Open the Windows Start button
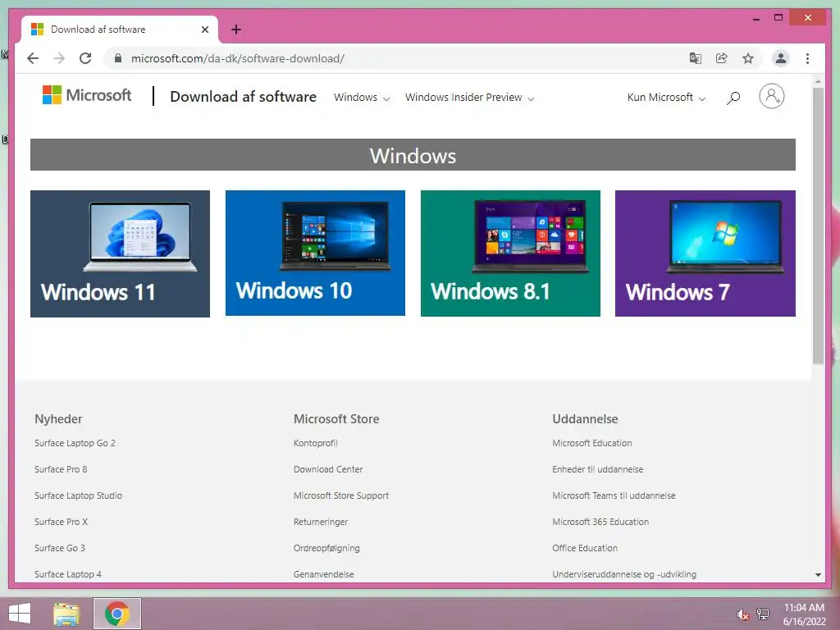This screenshot has width=840, height=630. point(20,614)
